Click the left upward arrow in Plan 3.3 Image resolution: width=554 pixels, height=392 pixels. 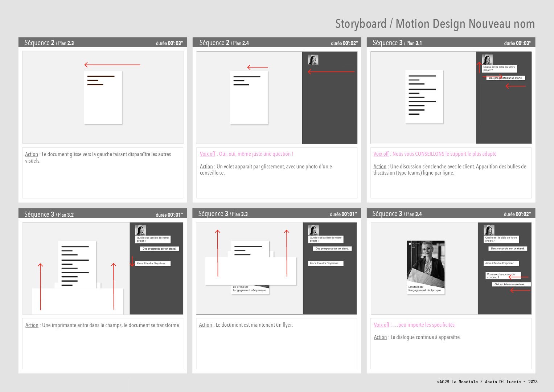click(x=218, y=253)
